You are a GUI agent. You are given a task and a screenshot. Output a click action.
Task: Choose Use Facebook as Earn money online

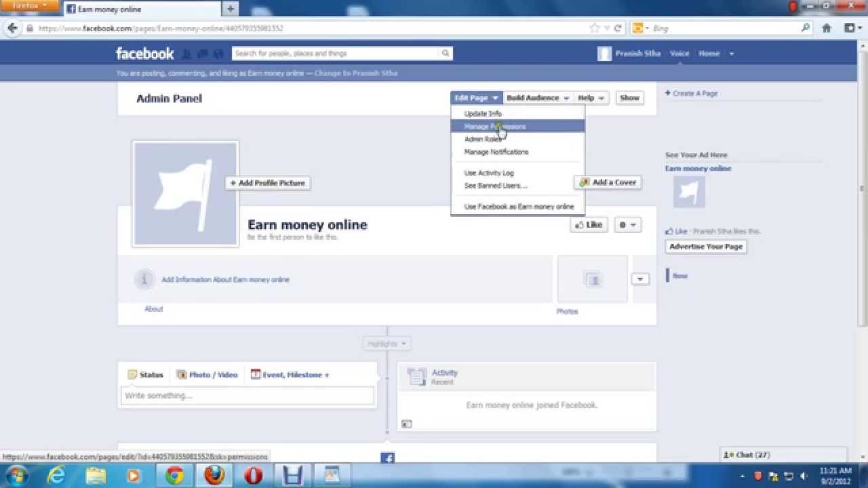pos(519,207)
